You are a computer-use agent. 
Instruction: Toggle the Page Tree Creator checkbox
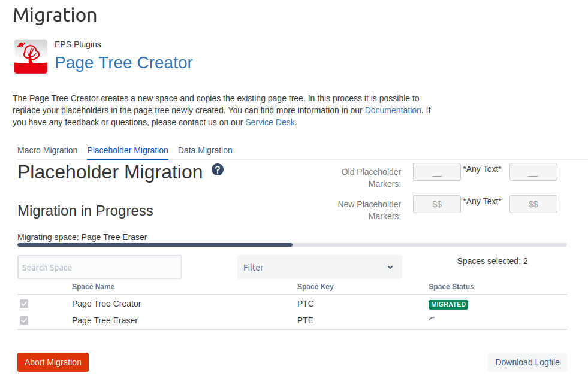tap(24, 304)
